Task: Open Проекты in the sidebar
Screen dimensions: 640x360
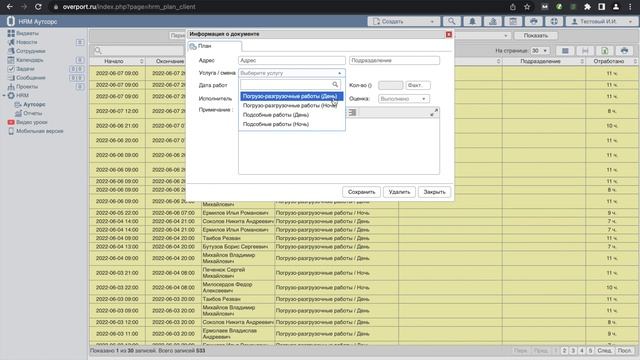Action: pos(27,87)
